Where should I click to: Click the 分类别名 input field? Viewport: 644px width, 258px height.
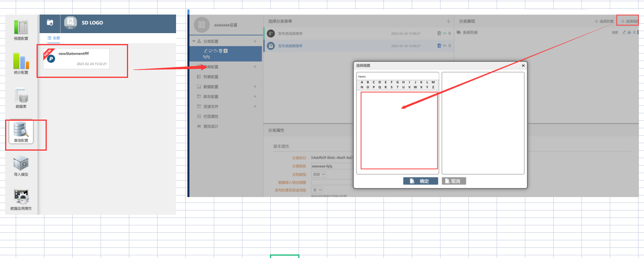pos(332,166)
